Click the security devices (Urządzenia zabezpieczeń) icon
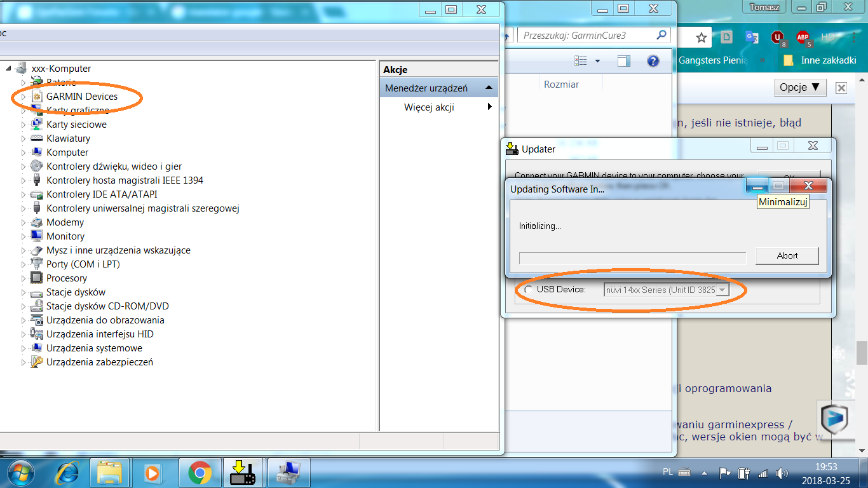 [x=37, y=362]
